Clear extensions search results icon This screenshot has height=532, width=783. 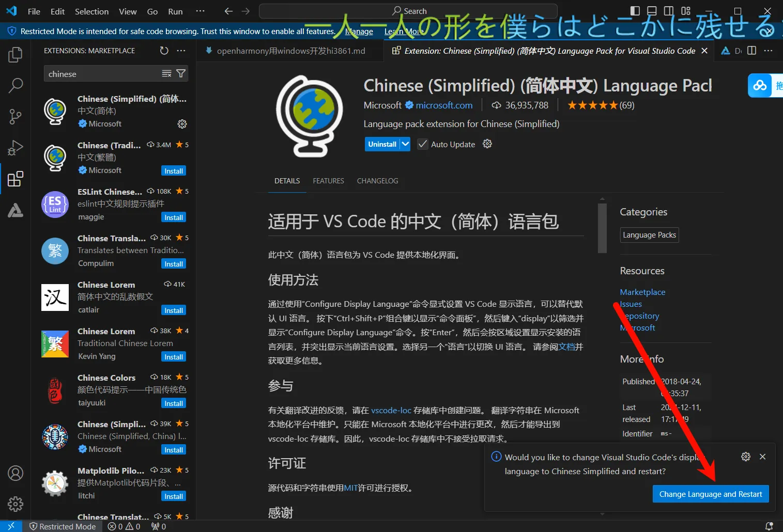click(x=166, y=74)
